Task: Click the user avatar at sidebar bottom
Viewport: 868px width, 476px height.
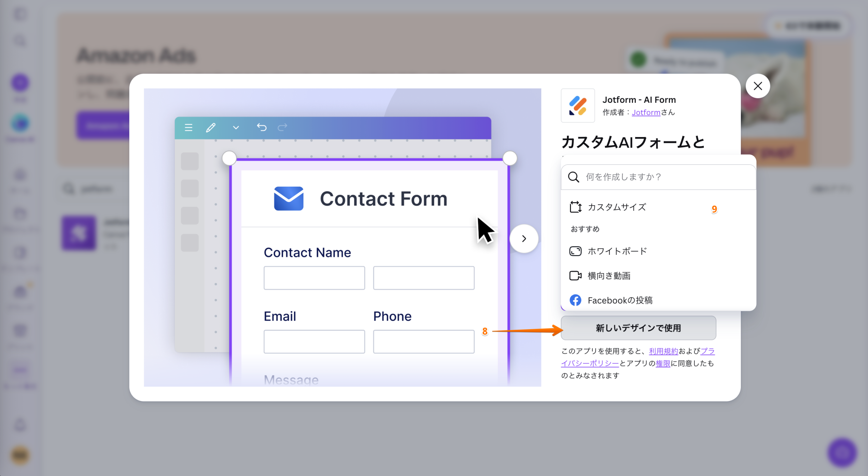Action: pyautogui.click(x=20, y=456)
